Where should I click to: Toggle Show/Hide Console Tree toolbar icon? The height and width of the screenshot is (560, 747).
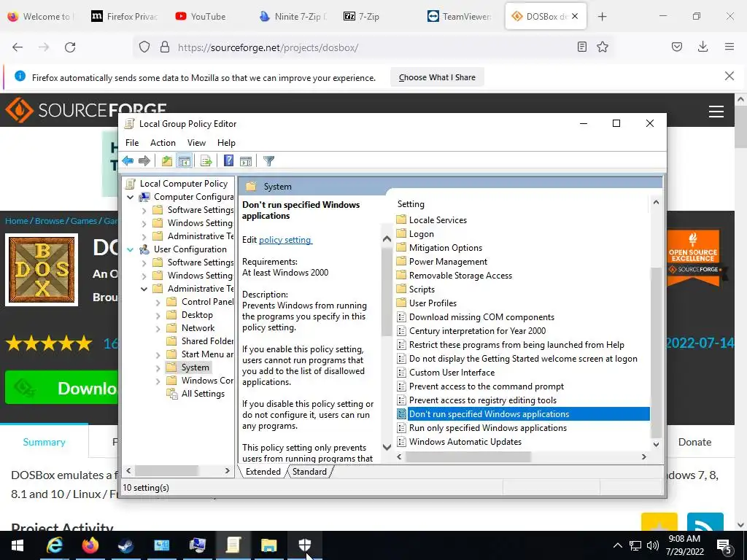pos(184,161)
